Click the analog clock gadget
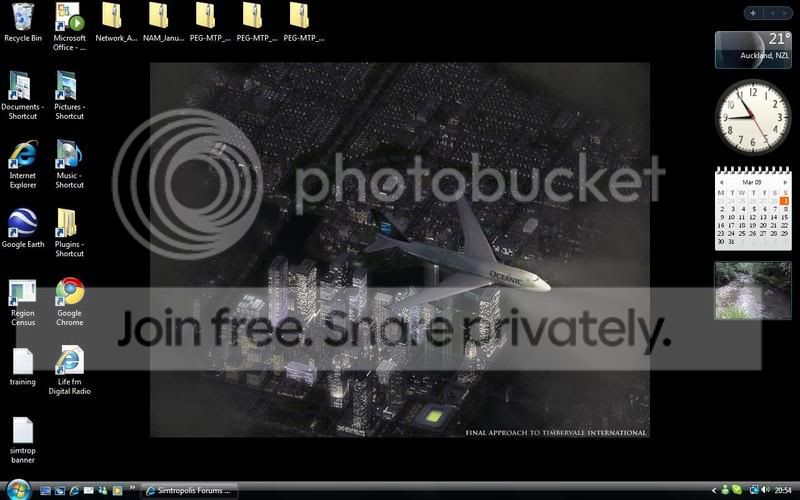 tap(753, 117)
